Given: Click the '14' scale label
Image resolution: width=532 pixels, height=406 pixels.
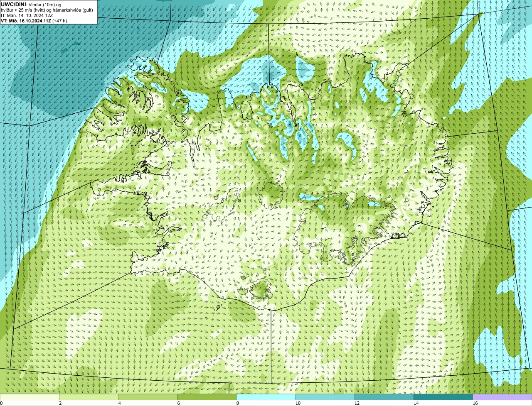Looking at the screenshot, I should 416,403.
